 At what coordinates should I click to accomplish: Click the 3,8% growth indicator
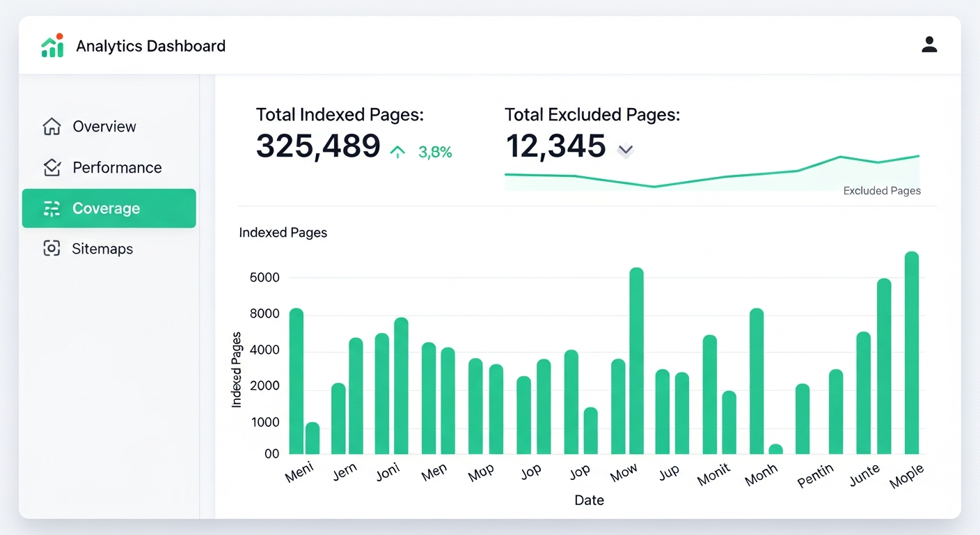click(435, 151)
